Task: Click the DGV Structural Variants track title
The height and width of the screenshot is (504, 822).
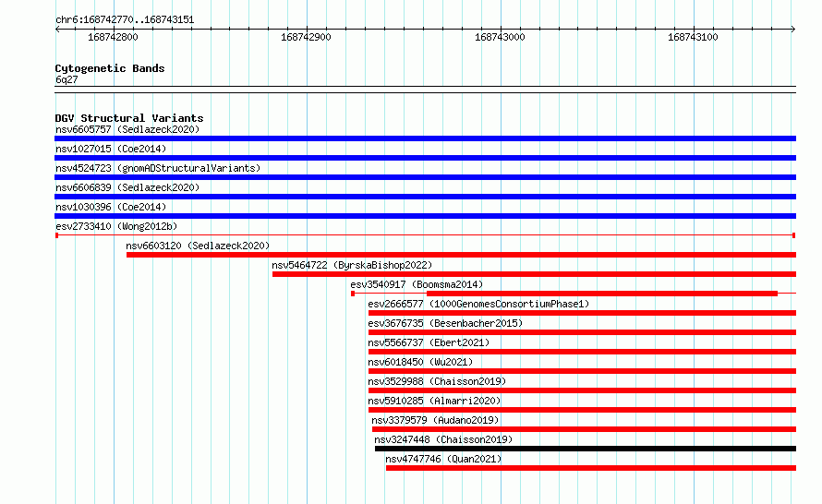Action: coord(129,118)
